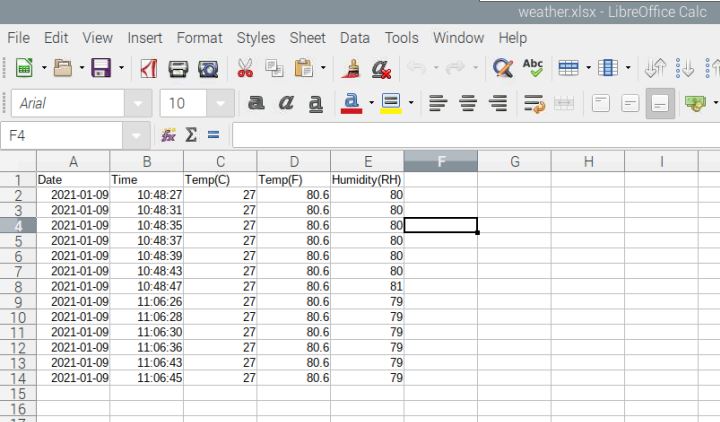Image resolution: width=720 pixels, height=422 pixels.
Task: Click Merge and Center Cells icon
Action: click(564, 103)
